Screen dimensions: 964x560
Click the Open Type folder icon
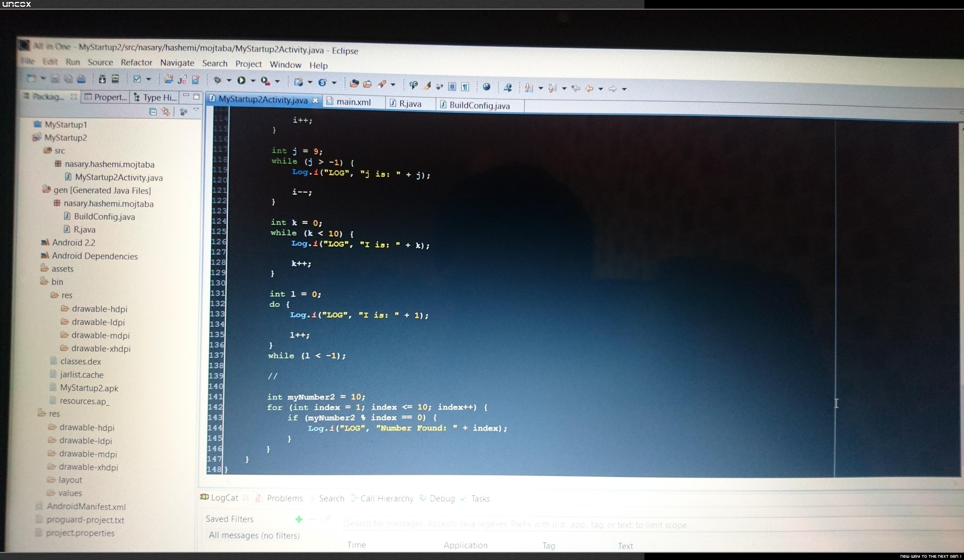click(x=354, y=83)
